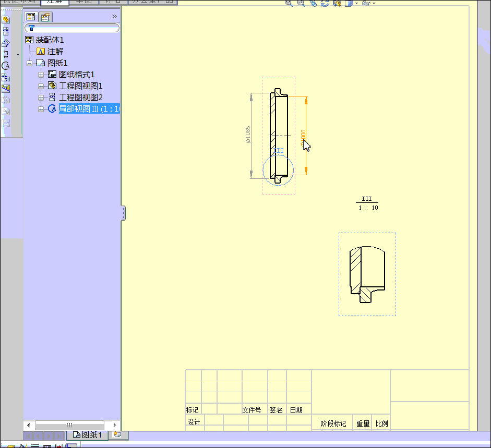Image resolution: width=491 pixels, height=448 pixels.
Task: Expand the 局部视图 III node
Action: 41,109
